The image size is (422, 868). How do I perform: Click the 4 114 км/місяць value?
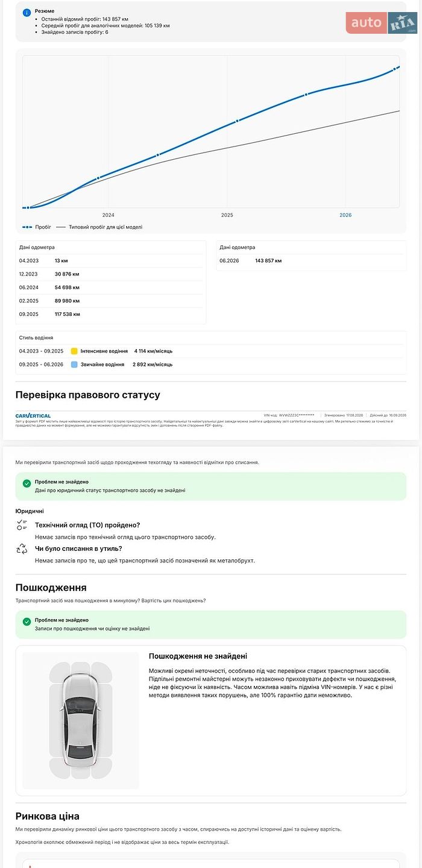pos(154,351)
